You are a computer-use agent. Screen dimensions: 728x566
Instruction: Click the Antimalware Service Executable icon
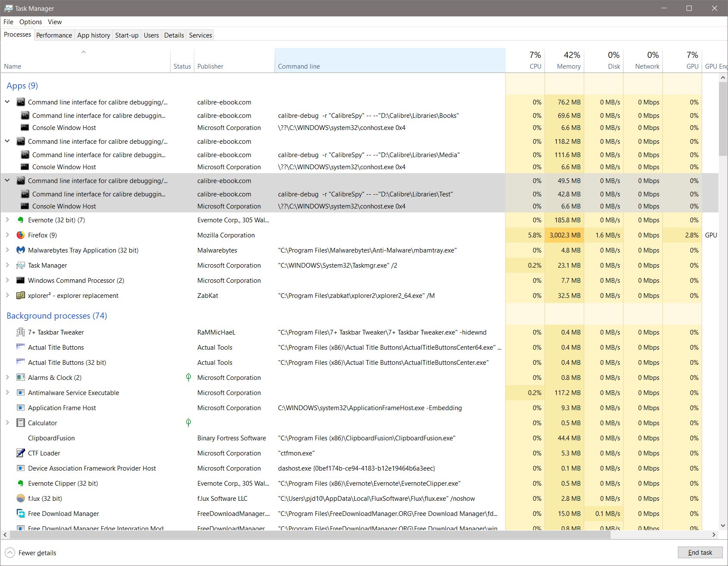click(20, 393)
